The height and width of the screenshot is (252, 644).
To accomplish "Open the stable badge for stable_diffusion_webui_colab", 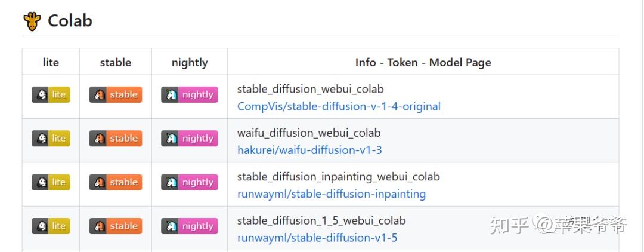I will pos(116,94).
